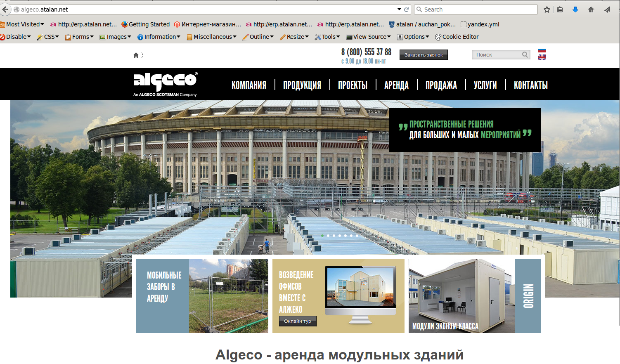Viewport: 620px width, 364px height.
Task: Click the magnifier icon in Поиск field
Action: (x=525, y=54)
